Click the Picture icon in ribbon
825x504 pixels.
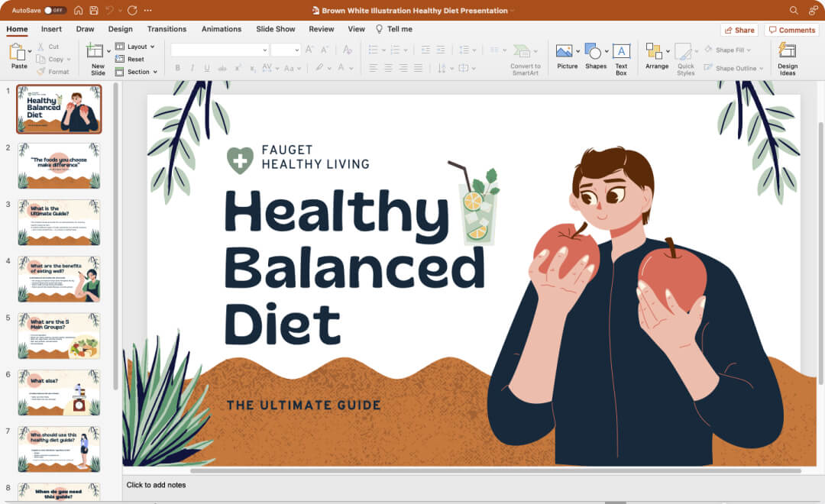[x=565, y=52]
